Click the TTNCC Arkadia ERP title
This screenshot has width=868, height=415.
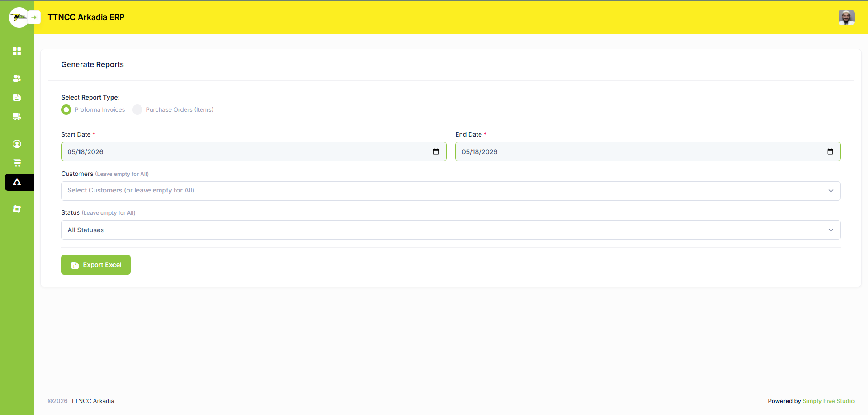(x=86, y=17)
